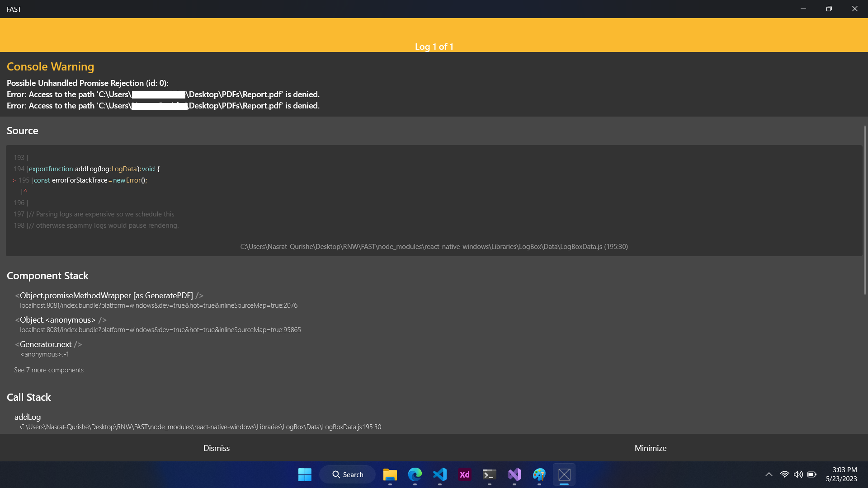
Task: Open Microsoft Edge from taskbar
Action: [x=415, y=474]
